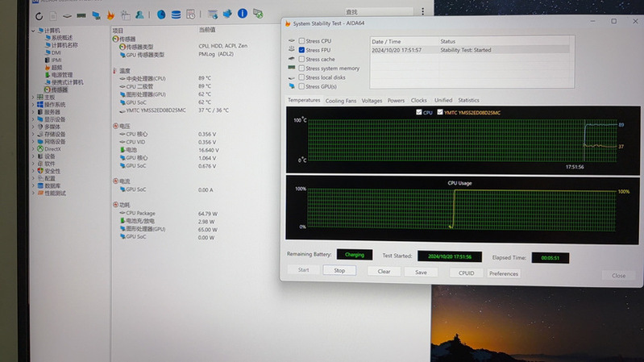Click the Save button
Screen dimensions: 644x362
[421, 272]
